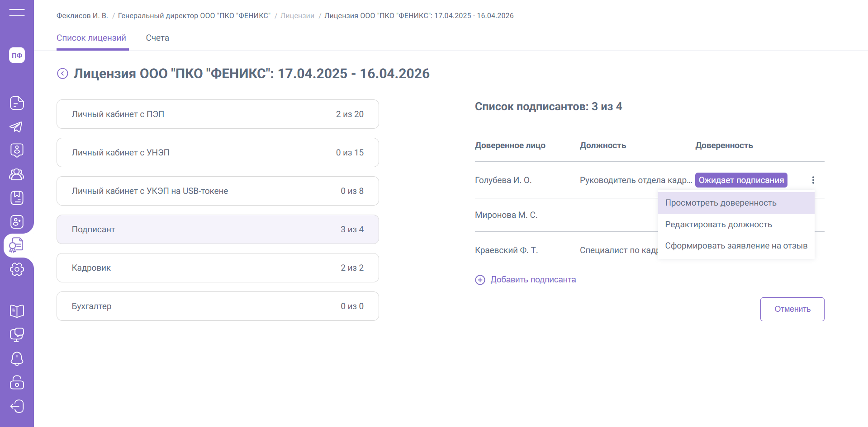Open the 'Список лицензий' tab
The image size is (868, 427).
(91, 38)
